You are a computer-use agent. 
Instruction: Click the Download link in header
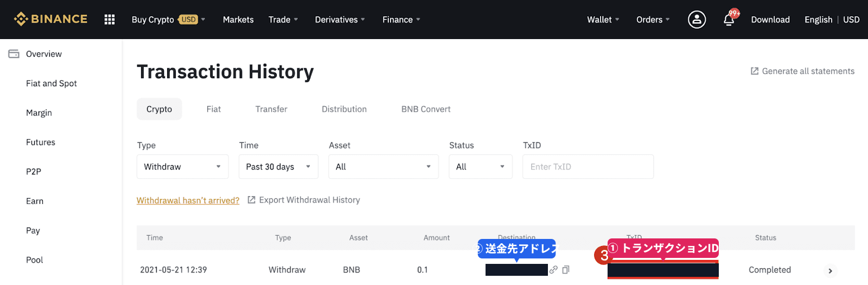point(770,20)
